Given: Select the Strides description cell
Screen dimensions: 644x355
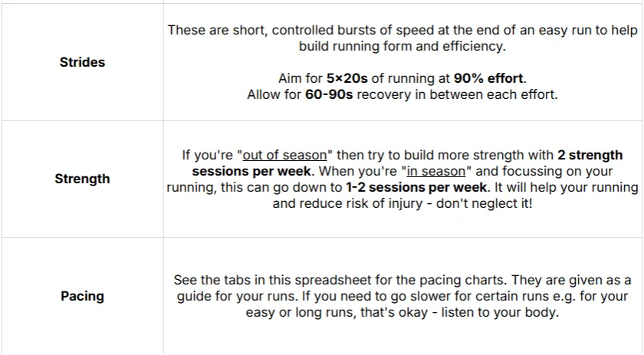Looking at the screenshot, I should pyautogui.click(x=402, y=62).
